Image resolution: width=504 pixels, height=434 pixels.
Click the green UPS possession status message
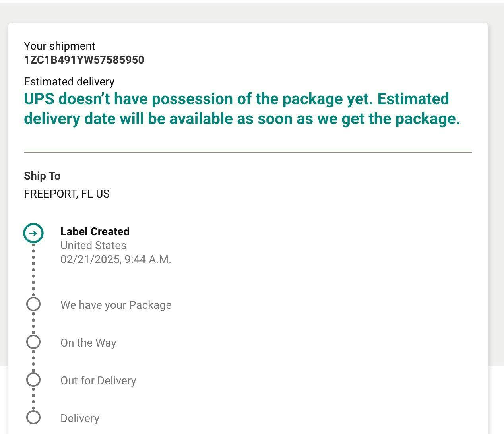tap(242, 109)
